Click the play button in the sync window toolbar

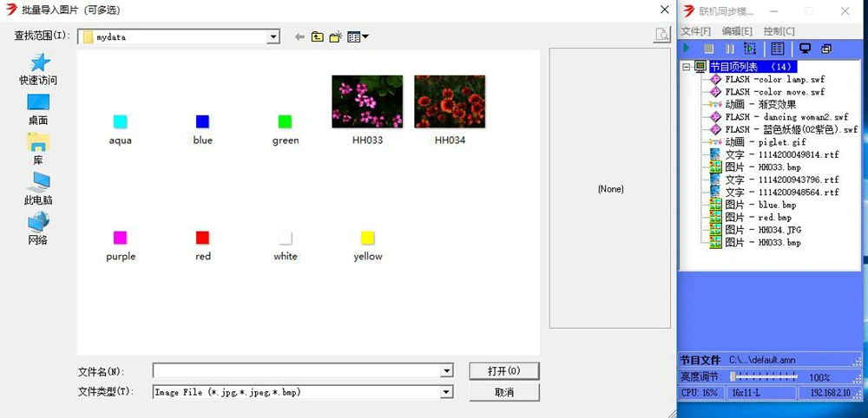[x=687, y=49]
